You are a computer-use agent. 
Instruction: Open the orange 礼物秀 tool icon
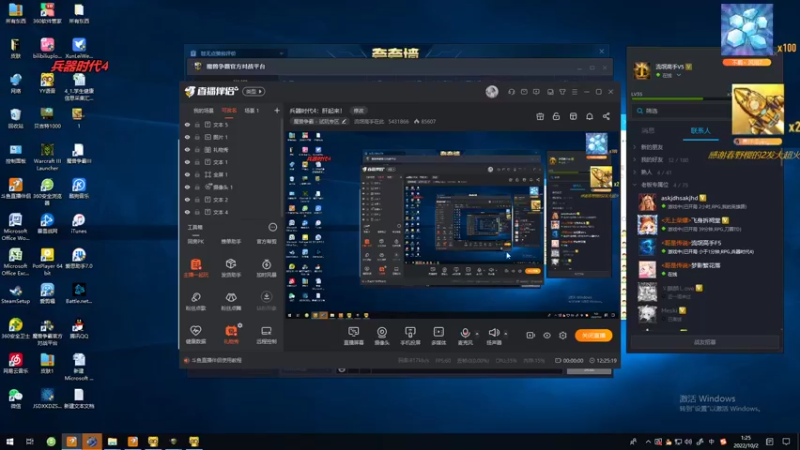(231, 334)
